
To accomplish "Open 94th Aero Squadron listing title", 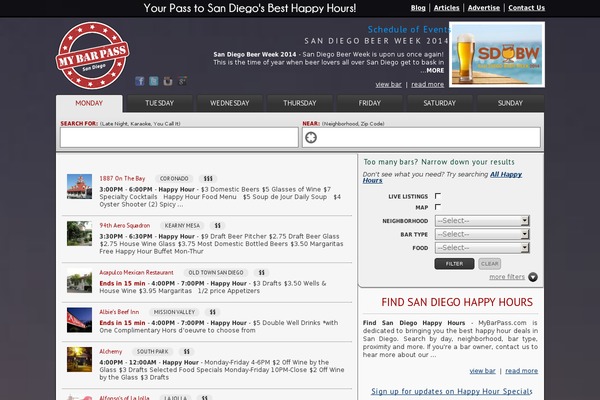I will [125, 226].
